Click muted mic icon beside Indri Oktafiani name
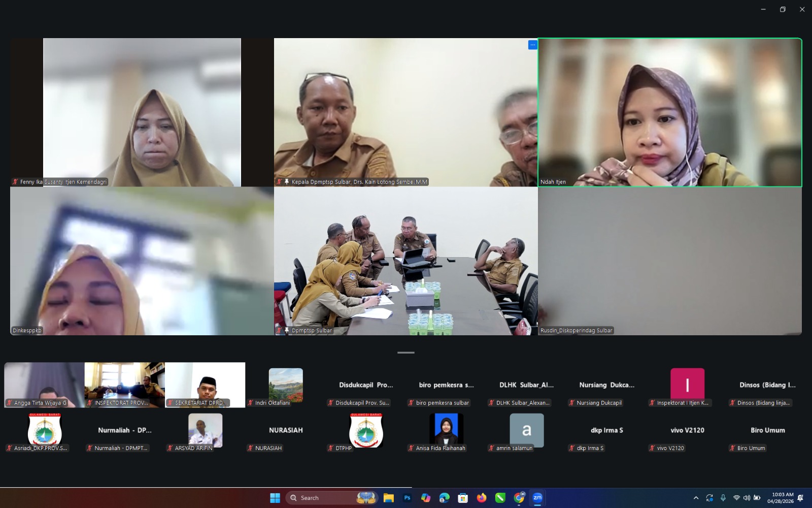Viewport: 812px width, 508px height. point(250,403)
